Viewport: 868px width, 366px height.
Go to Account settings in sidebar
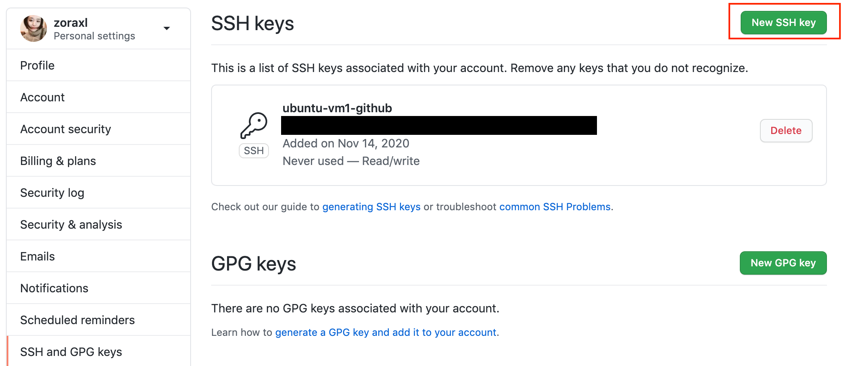tap(99, 97)
